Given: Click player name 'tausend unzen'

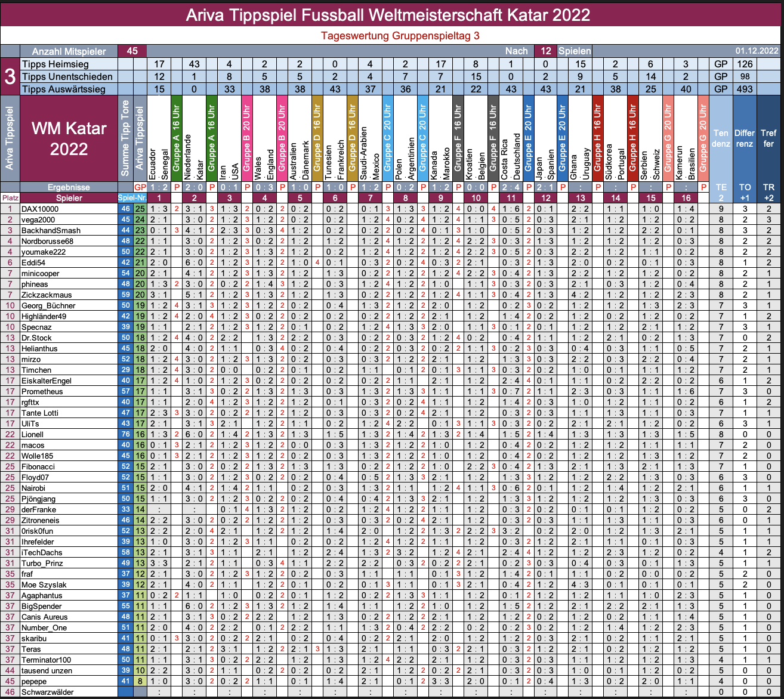Looking at the screenshot, I should coord(47,670).
